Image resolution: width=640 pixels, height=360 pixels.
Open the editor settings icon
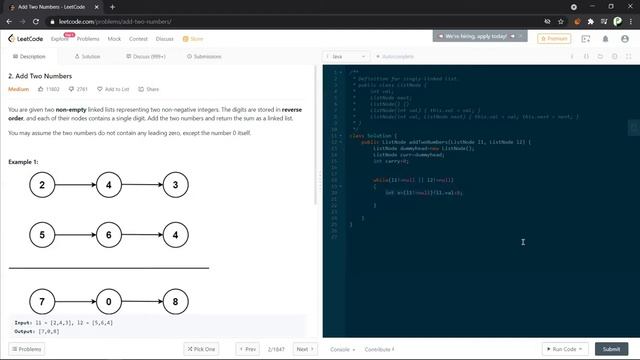[614, 56]
